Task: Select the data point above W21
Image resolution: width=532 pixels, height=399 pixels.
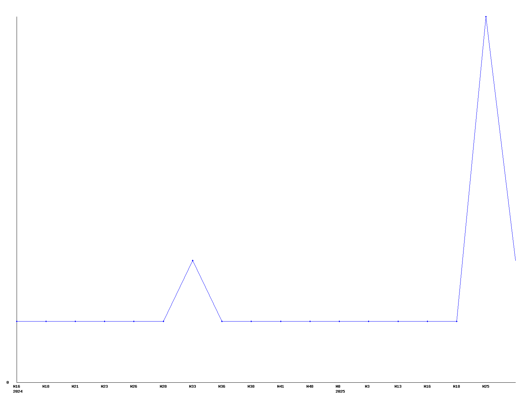Action: pyautogui.click(x=75, y=321)
